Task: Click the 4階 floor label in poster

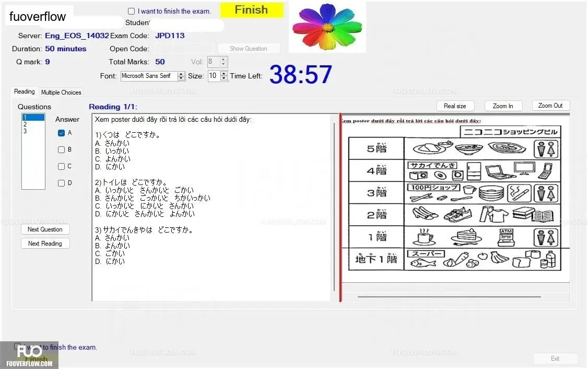Action: [377, 170]
